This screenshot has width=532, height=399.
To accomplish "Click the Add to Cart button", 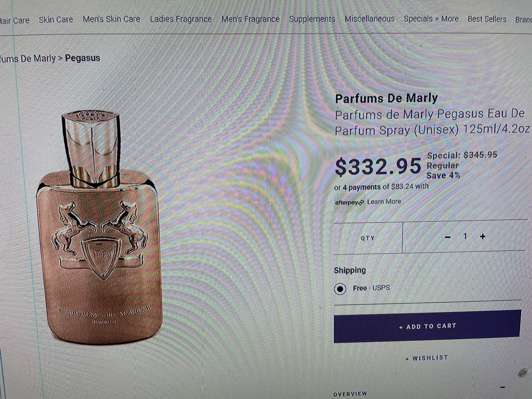I will pyautogui.click(x=427, y=326).
